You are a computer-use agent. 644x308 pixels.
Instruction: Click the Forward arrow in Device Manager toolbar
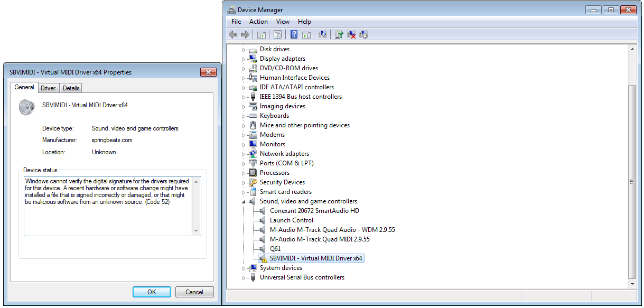(245, 34)
